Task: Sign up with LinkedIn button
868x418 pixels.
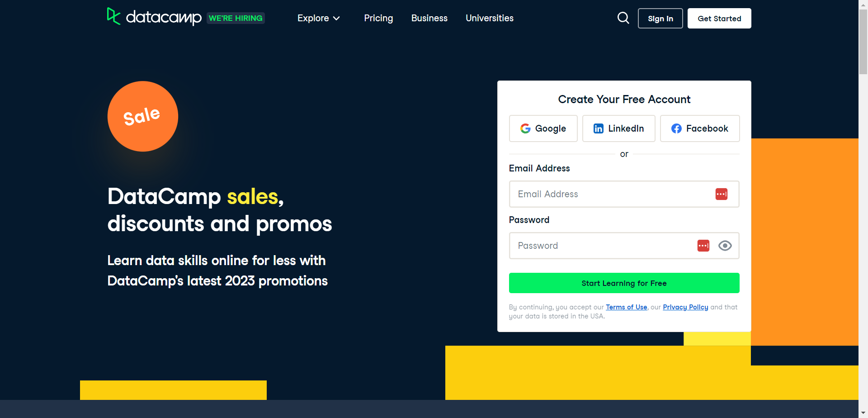Action: point(618,128)
